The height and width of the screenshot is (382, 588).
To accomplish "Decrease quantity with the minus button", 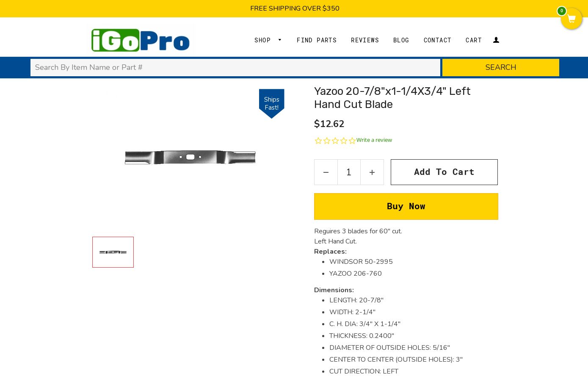I will [x=326, y=172].
